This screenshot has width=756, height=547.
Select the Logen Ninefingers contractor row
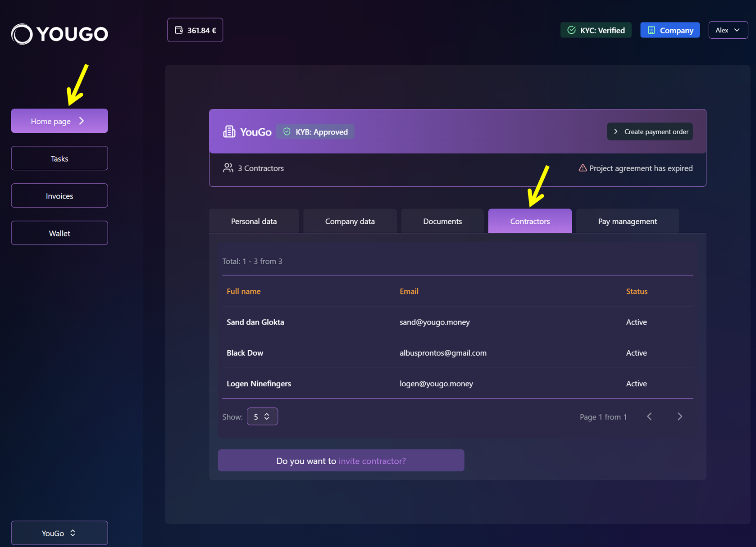259,384
